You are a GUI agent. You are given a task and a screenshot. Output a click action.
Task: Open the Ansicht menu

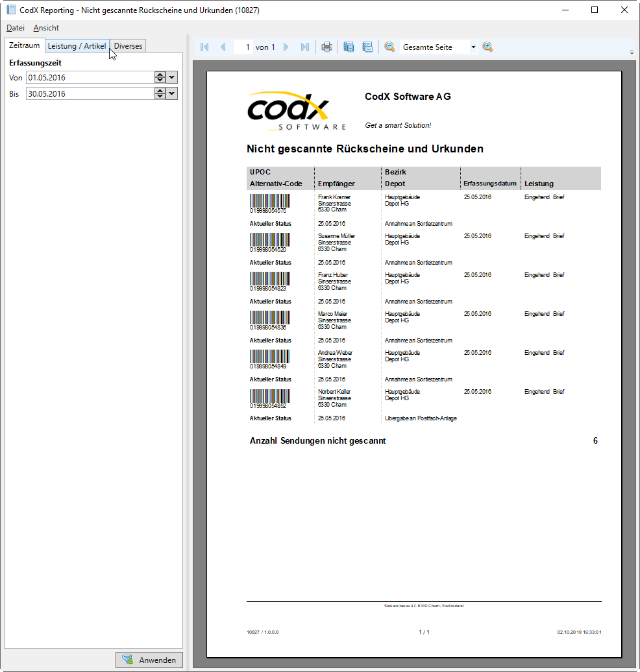pos(46,28)
